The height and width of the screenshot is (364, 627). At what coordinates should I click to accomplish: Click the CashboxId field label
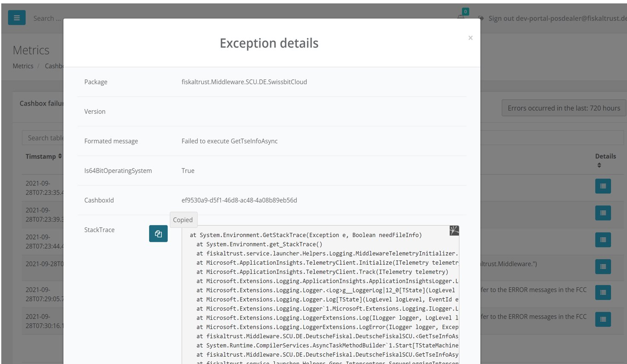click(99, 200)
